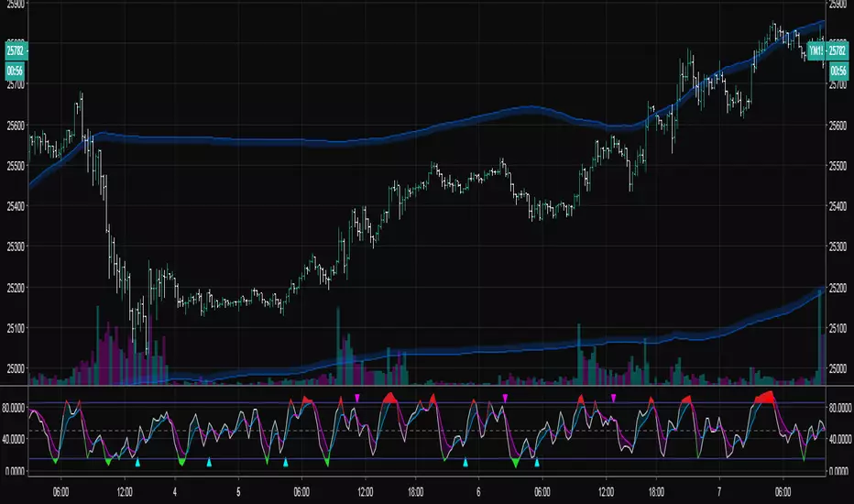Click the left-axis 25782 current price label
The height and width of the screenshot is (504, 854).
pyautogui.click(x=16, y=50)
